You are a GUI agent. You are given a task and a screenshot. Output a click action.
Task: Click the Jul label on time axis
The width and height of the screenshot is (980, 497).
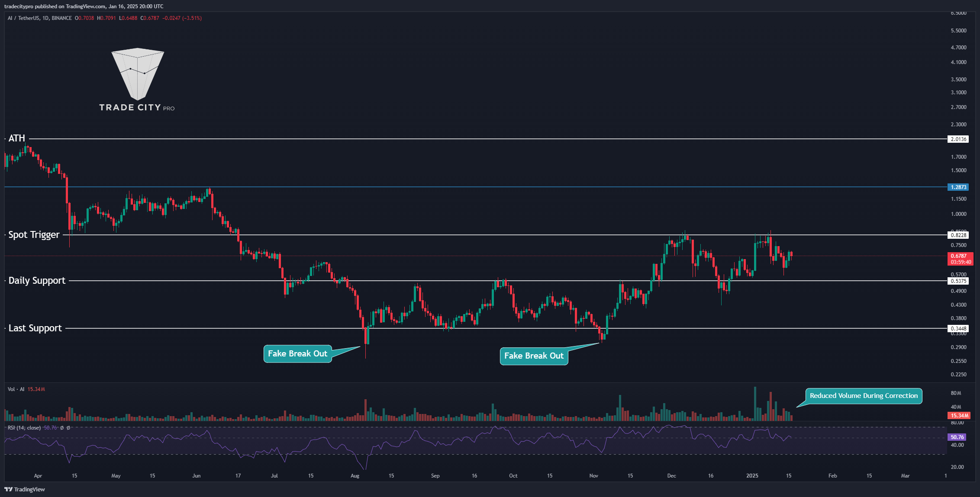coord(274,476)
